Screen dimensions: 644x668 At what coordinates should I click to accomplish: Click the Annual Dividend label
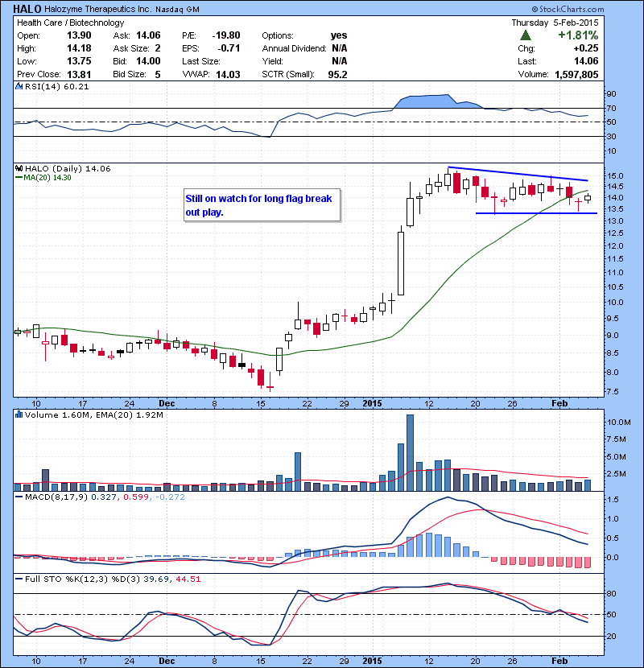coord(294,48)
